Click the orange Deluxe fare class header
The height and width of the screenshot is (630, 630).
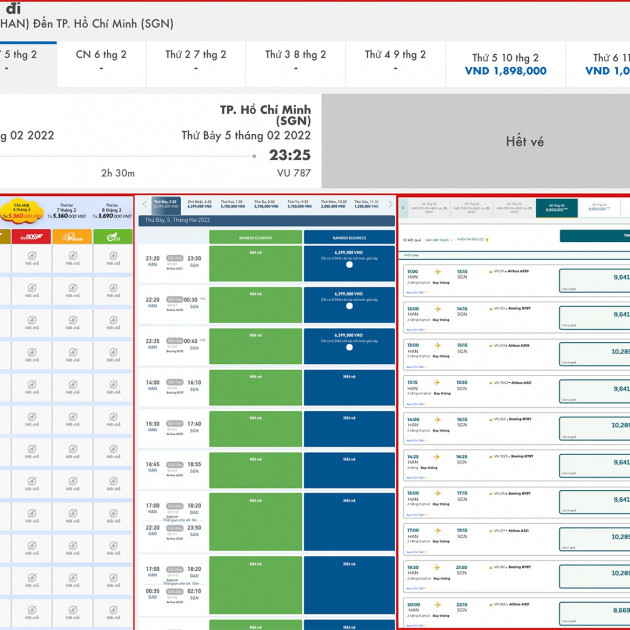tap(72, 237)
